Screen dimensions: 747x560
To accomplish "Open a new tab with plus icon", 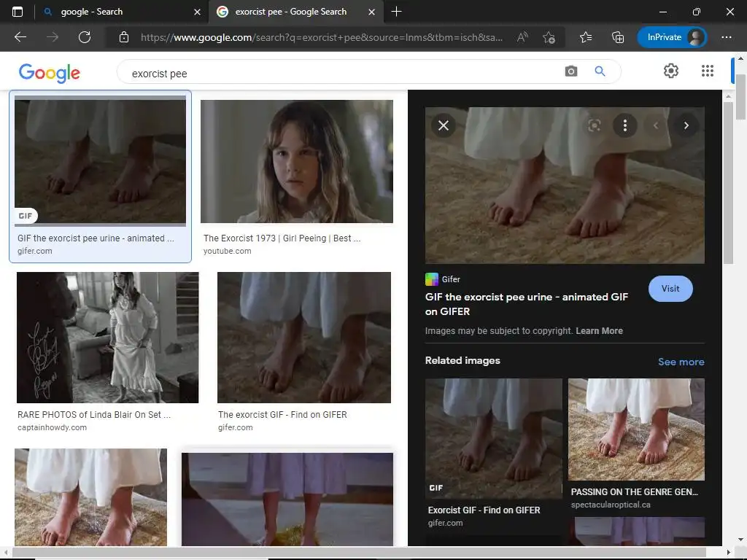I will (396, 12).
